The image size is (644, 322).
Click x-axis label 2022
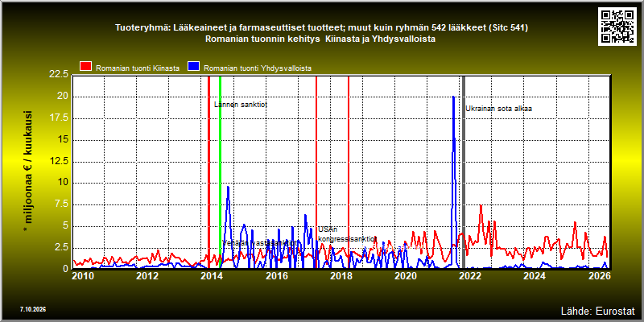click(x=469, y=275)
